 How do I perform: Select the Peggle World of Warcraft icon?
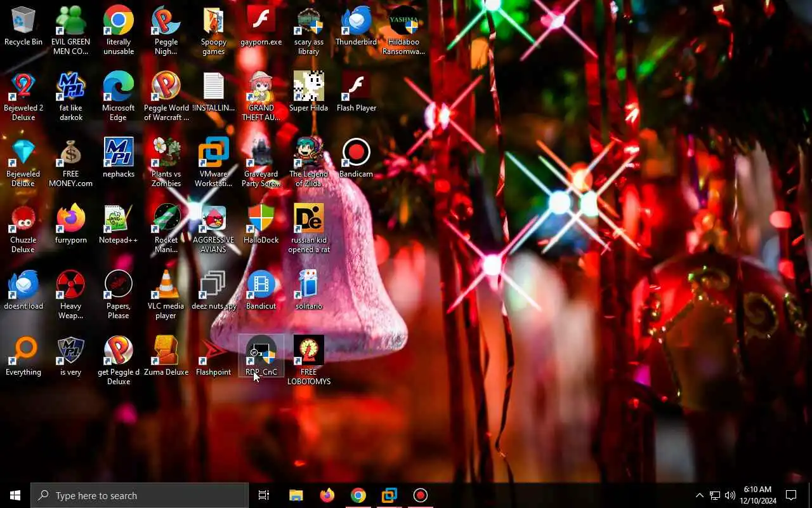pos(166,97)
